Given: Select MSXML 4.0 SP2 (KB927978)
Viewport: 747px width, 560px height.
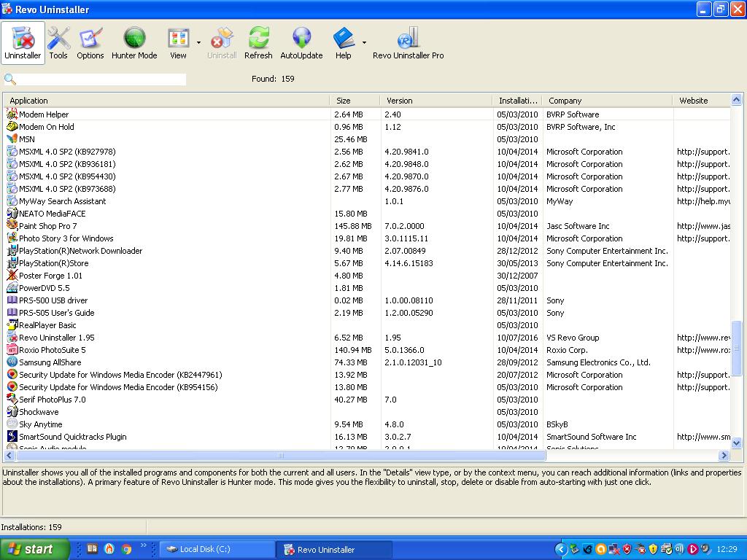Looking at the screenshot, I should (x=67, y=152).
